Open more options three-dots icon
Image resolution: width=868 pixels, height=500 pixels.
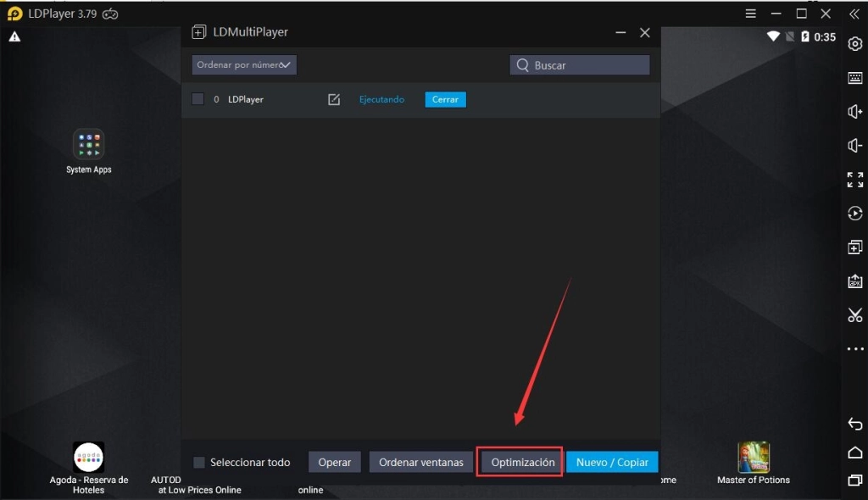coord(854,349)
